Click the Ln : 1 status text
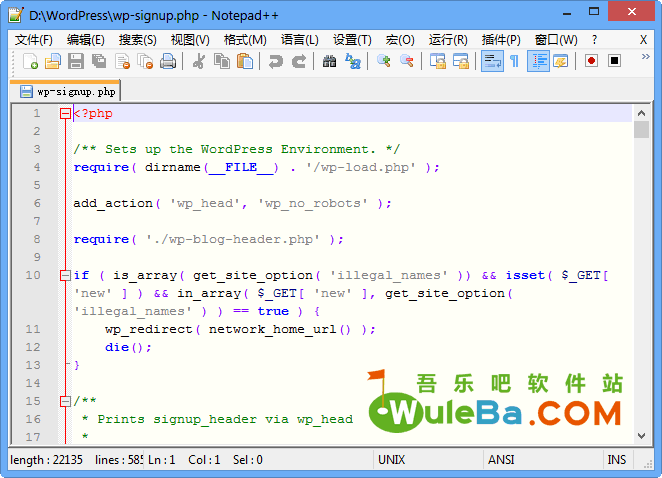 coord(162,459)
